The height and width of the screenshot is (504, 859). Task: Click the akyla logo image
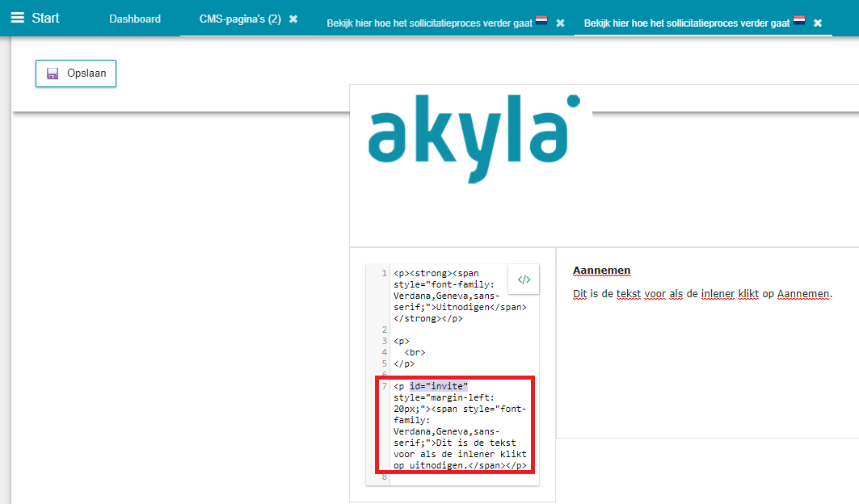(x=474, y=139)
